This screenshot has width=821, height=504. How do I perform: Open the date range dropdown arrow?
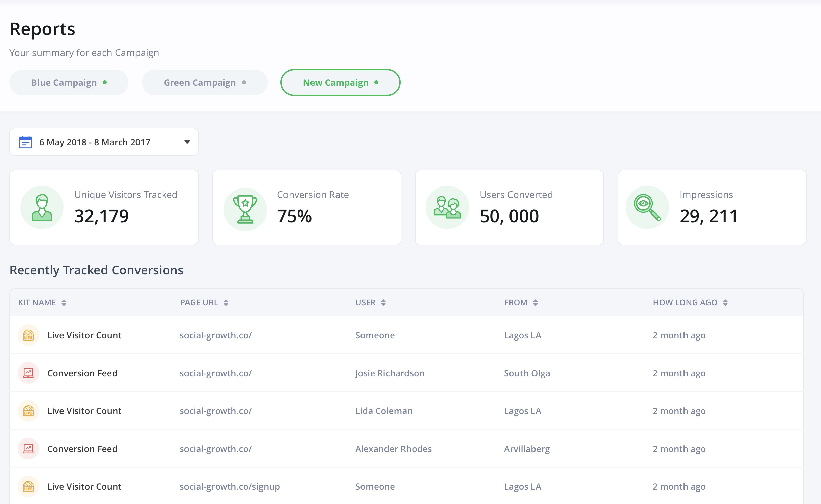tap(187, 142)
